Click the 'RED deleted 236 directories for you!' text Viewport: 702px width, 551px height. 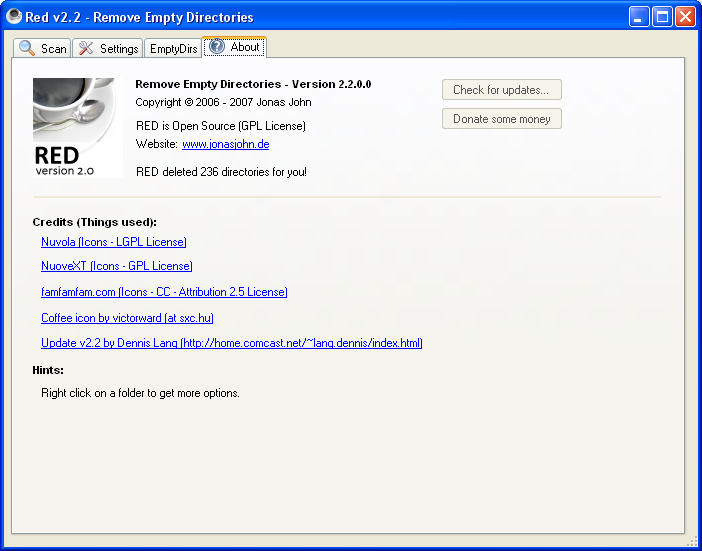coord(222,172)
